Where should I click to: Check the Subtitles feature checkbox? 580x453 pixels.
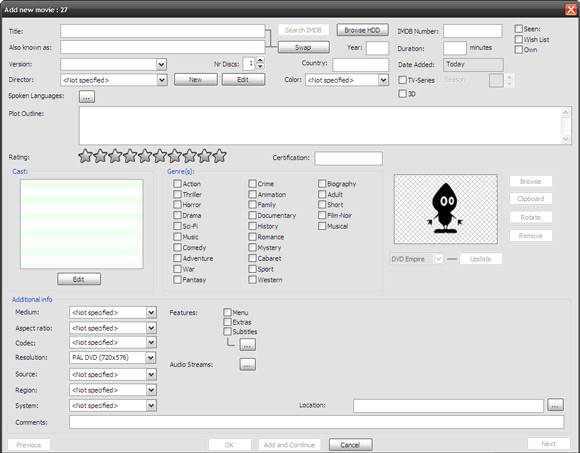pyautogui.click(x=227, y=332)
